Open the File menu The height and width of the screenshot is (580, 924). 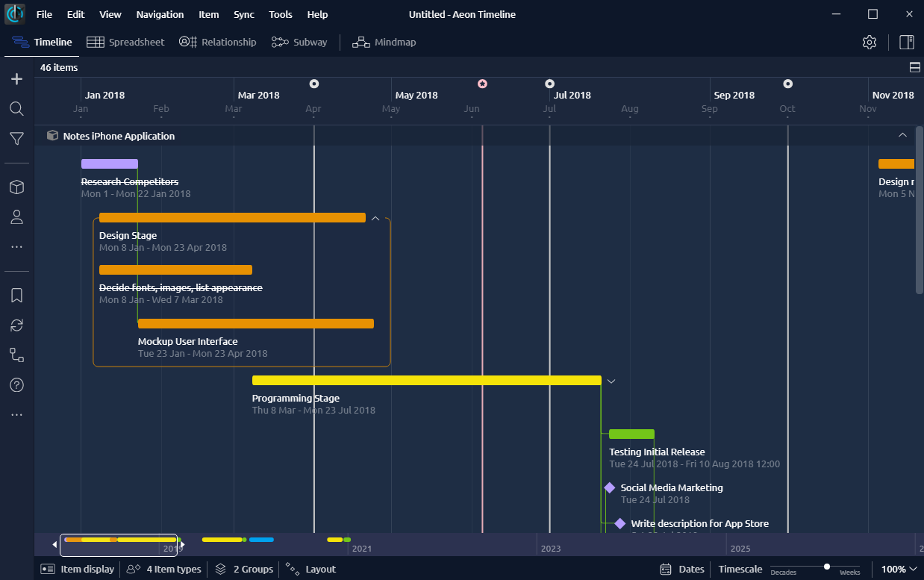point(44,14)
